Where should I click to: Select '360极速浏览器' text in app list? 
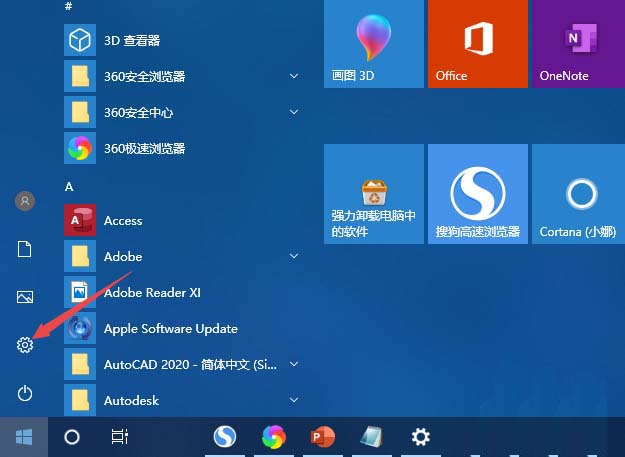click(145, 148)
